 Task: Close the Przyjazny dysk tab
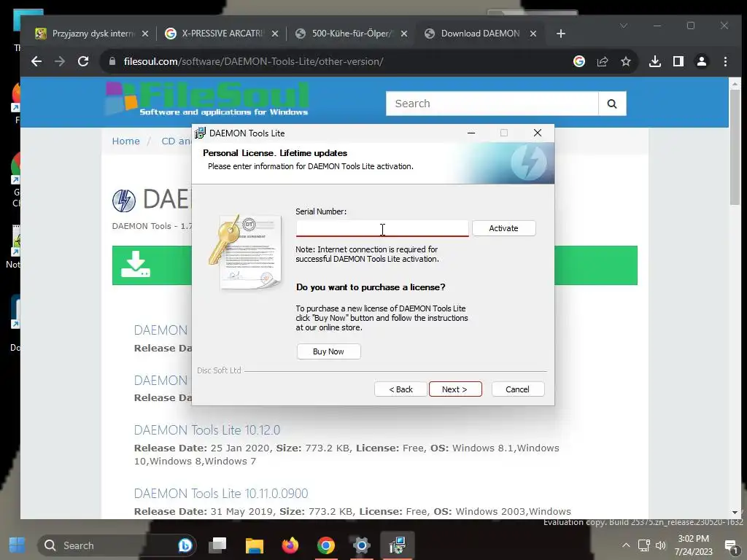pos(145,34)
